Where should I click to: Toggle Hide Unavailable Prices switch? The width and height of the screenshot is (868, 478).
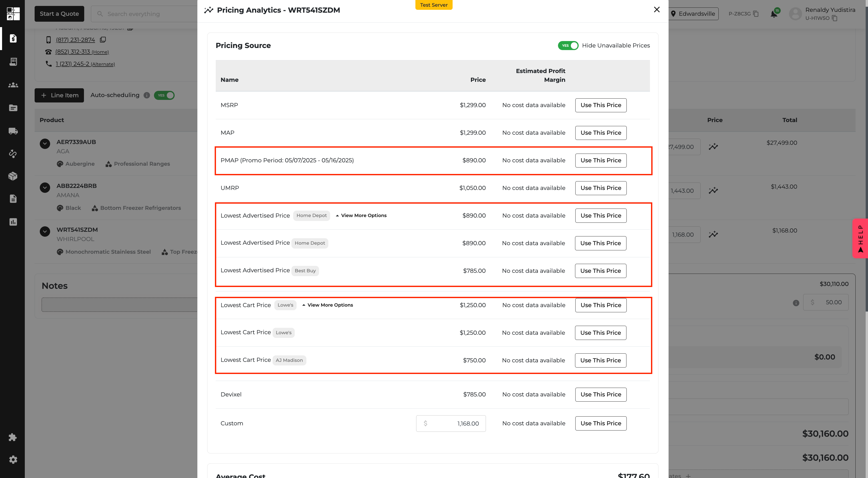[x=568, y=45]
